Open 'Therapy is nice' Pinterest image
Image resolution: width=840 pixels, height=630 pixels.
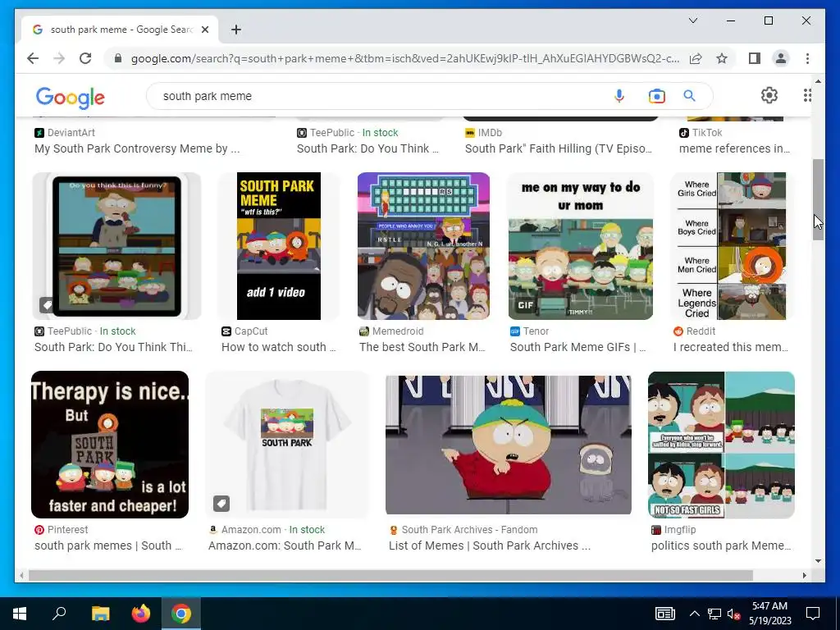tap(110, 445)
